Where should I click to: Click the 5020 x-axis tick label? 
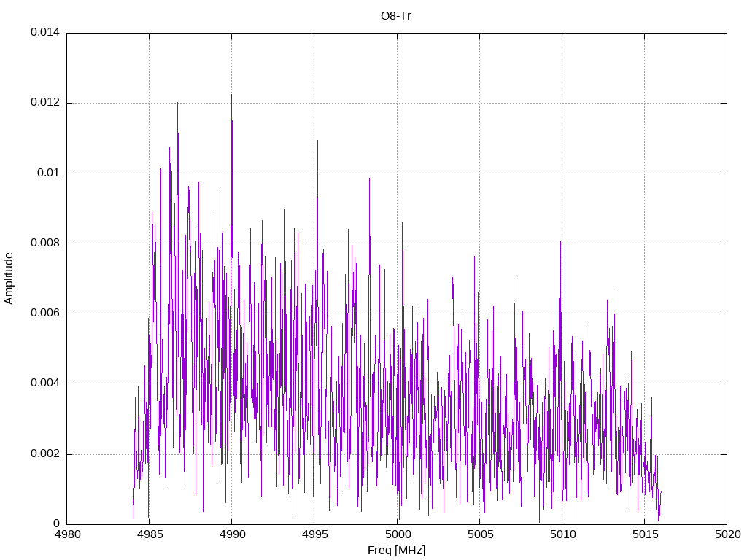tap(727, 534)
